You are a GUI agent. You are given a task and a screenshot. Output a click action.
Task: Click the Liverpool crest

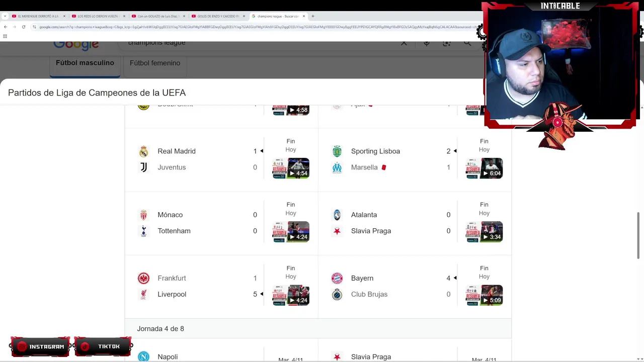[x=144, y=294]
